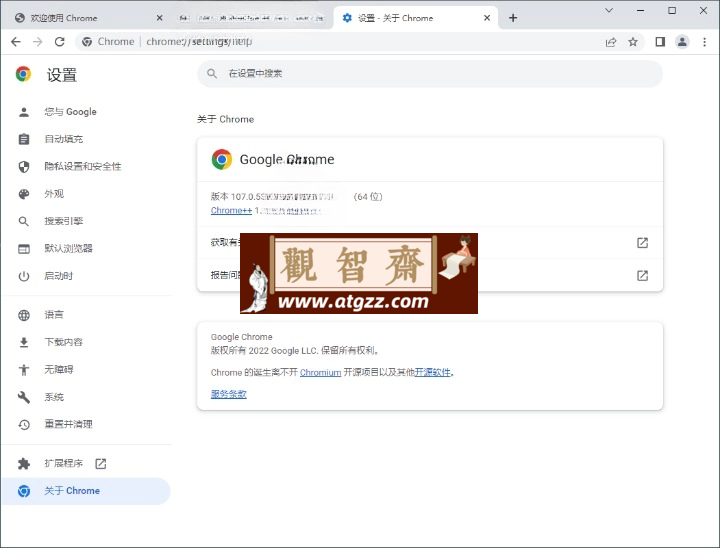Click the forward navigation arrow
This screenshot has height=548, width=720.
38,42
